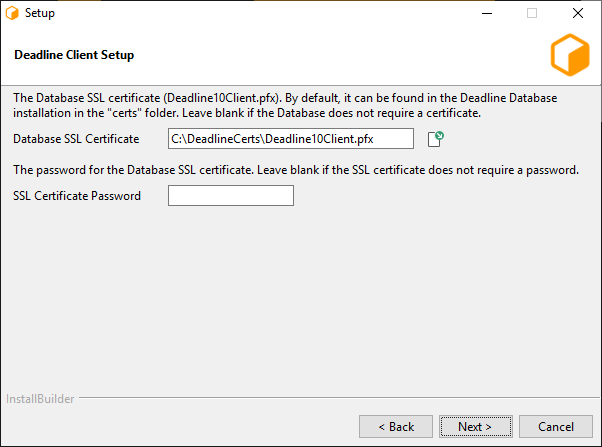Click the Setup title bar cube icon
This screenshot has height=447, width=602.
(x=12, y=13)
